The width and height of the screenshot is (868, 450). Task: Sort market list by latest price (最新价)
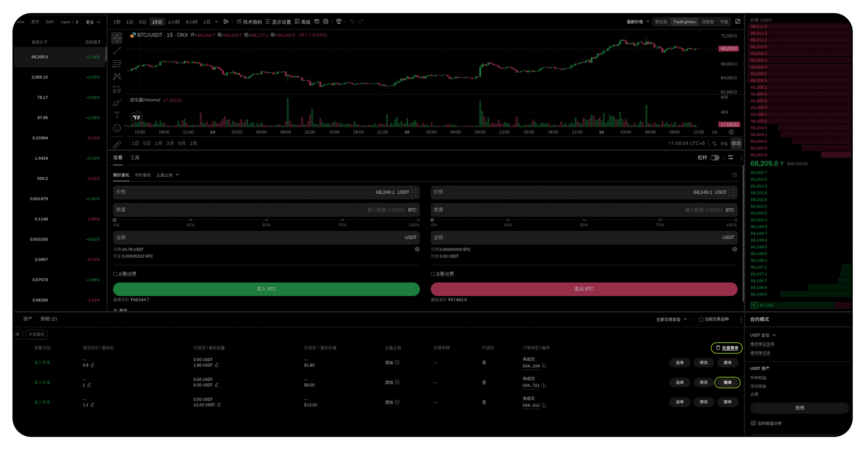click(39, 42)
